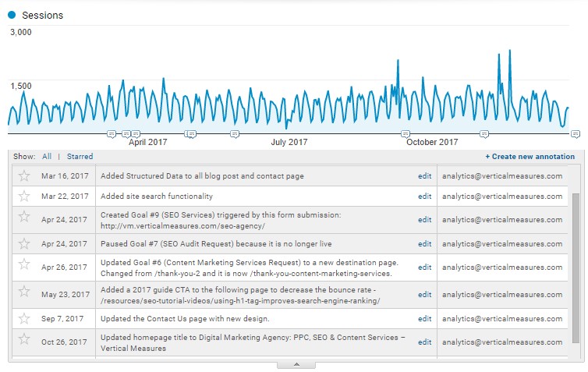Select the Mar 16, 2017 date cell
The width and height of the screenshot is (588, 372).
[65, 176]
